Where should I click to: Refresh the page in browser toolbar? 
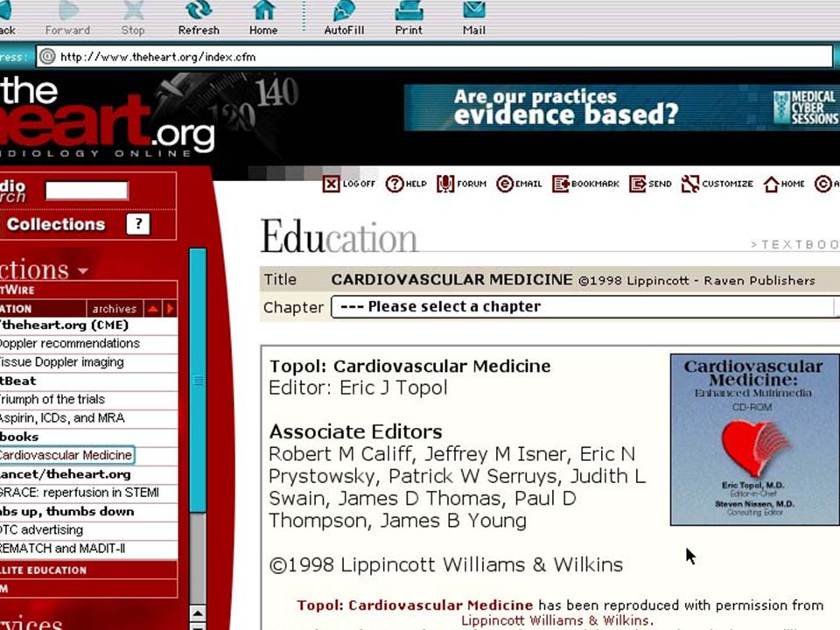click(x=199, y=18)
